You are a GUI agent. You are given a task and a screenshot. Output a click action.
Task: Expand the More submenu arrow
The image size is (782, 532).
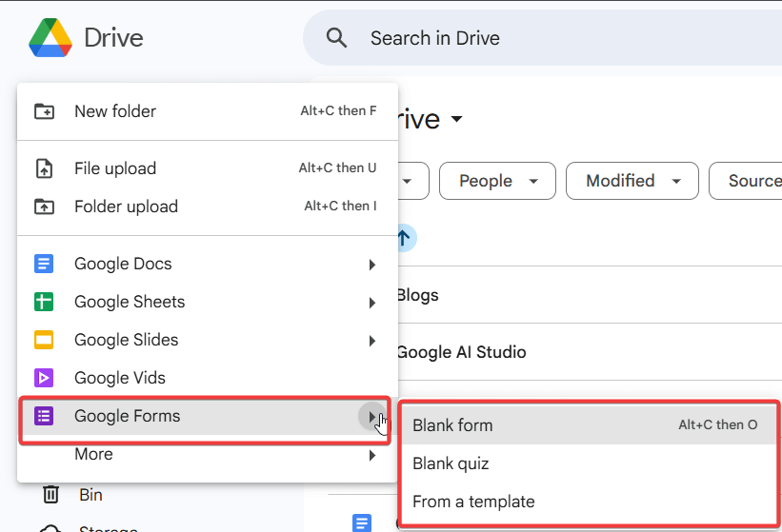click(x=372, y=455)
